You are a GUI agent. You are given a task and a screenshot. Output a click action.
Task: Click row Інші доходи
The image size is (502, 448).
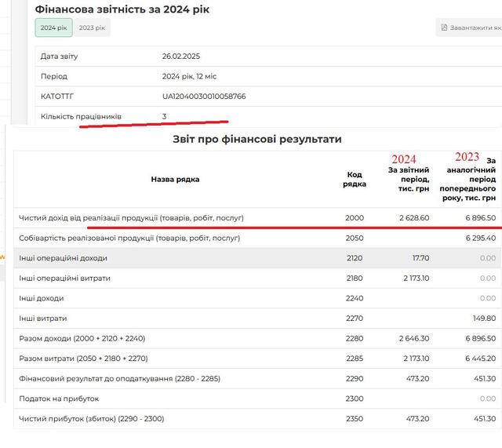(257, 298)
